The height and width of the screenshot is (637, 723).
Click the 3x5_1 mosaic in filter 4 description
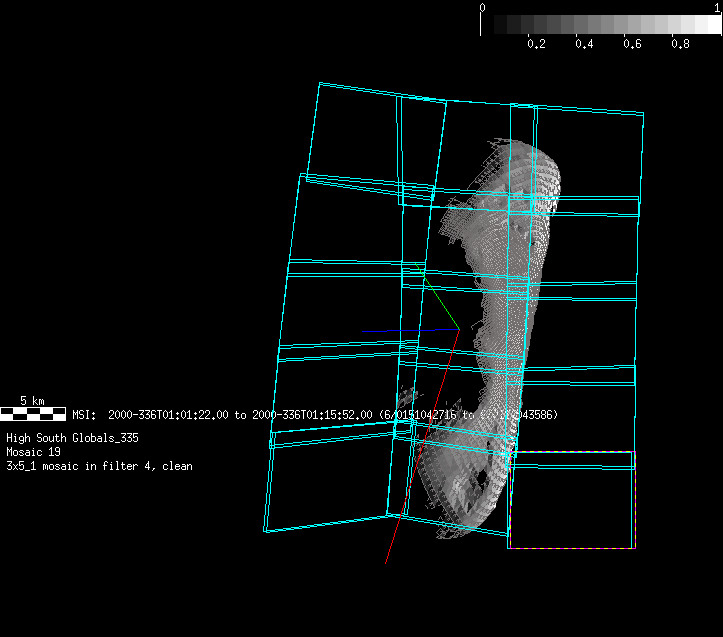click(x=99, y=466)
